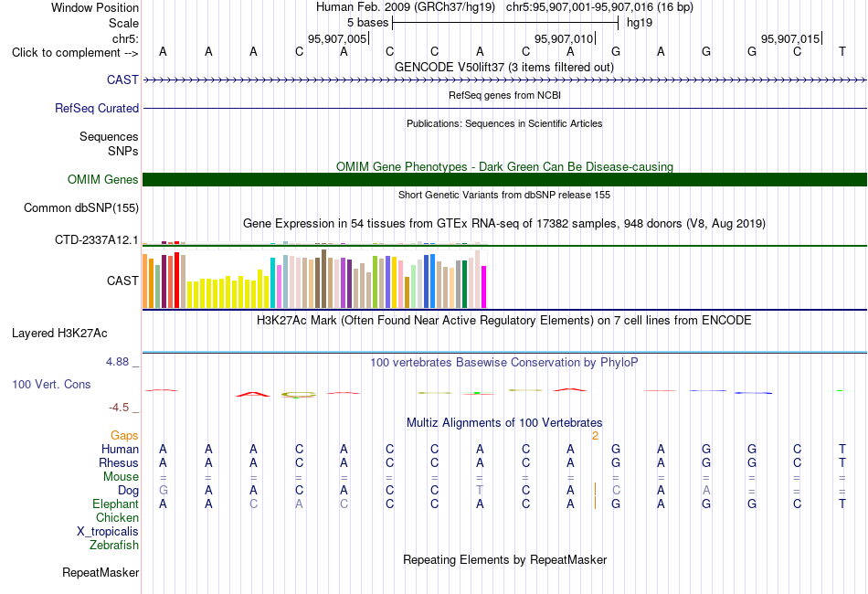
Task: Select the OMIM Genes dark green item bar
Action: (504, 179)
